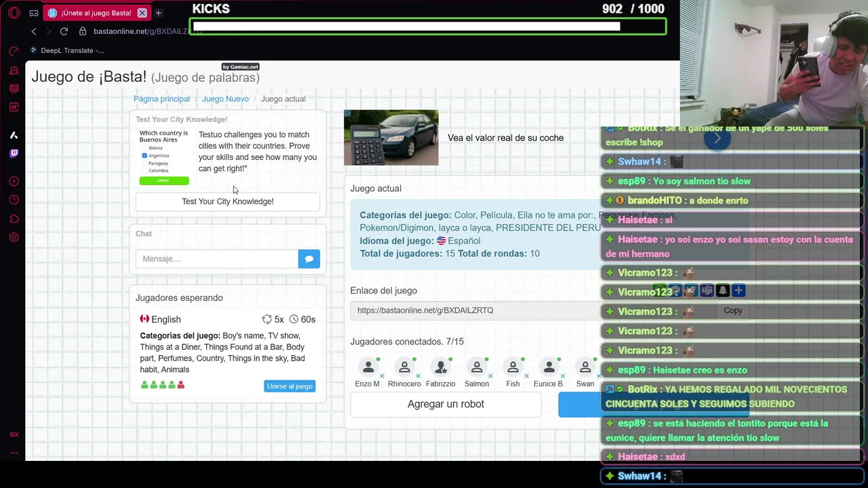Remove player Eunice B. with the x
868x488 pixels.
pyautogui.click(x=562, y=375)
